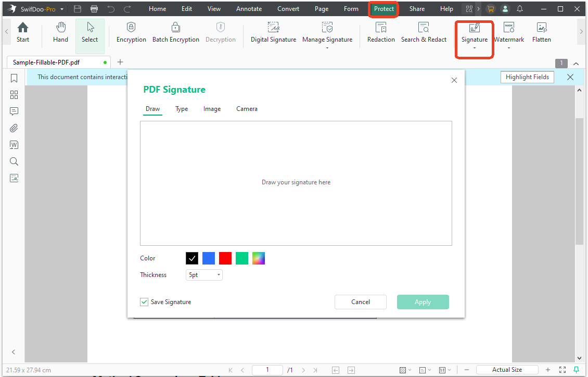Screen dimensions: 588x377
Task: Select the black color swatch
Action: click(192, 258)
